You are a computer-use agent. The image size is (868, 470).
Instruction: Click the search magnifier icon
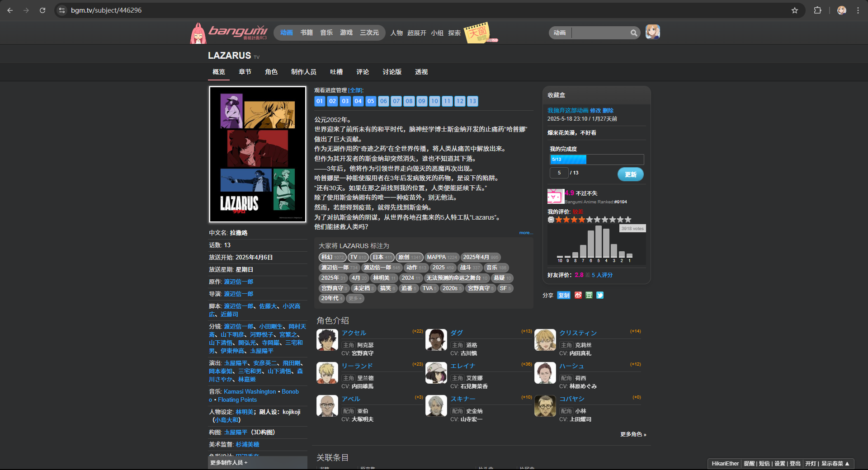click(x=634, y=33)
